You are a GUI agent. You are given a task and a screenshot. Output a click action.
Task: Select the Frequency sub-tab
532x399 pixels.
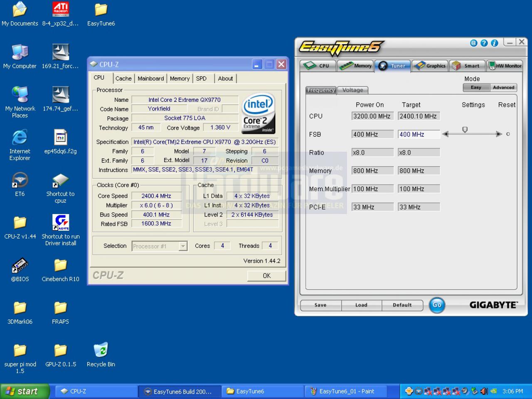pos(321,90)
